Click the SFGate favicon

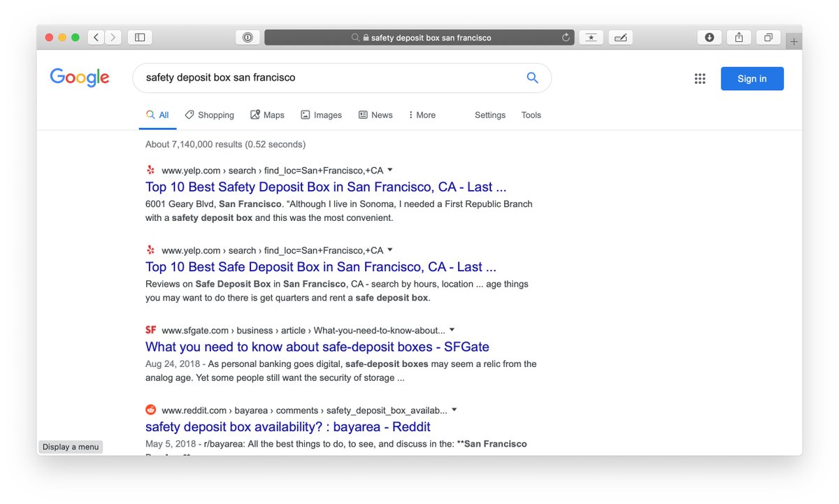pos(150,330)
